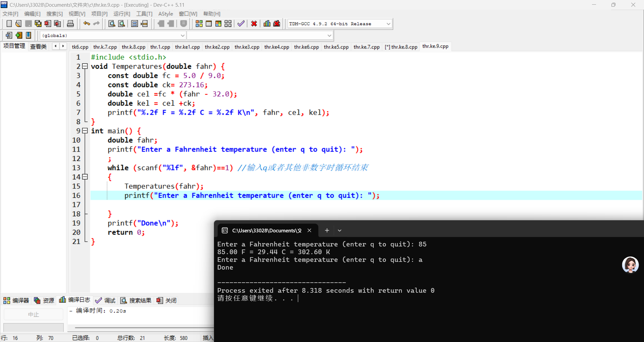The image size is (644, 342).
Task: Click the 'Process exited after 8.318 seconds' console line
Action: 326,290
